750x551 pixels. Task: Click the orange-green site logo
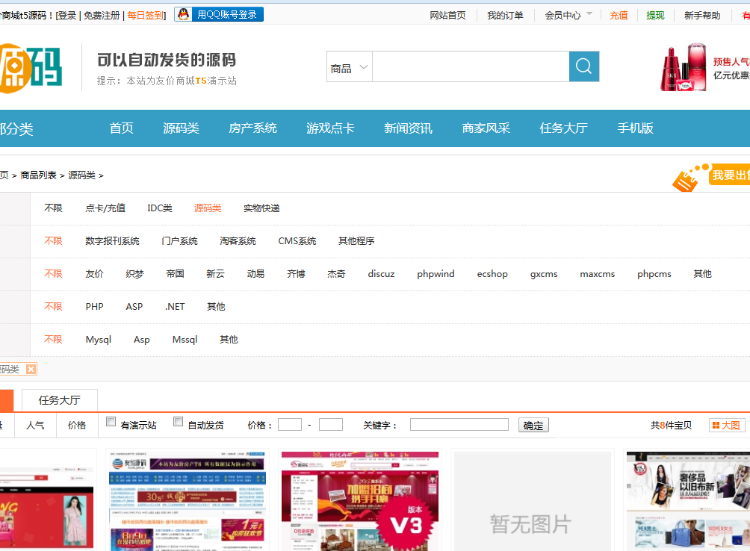(x=31, y=67)
